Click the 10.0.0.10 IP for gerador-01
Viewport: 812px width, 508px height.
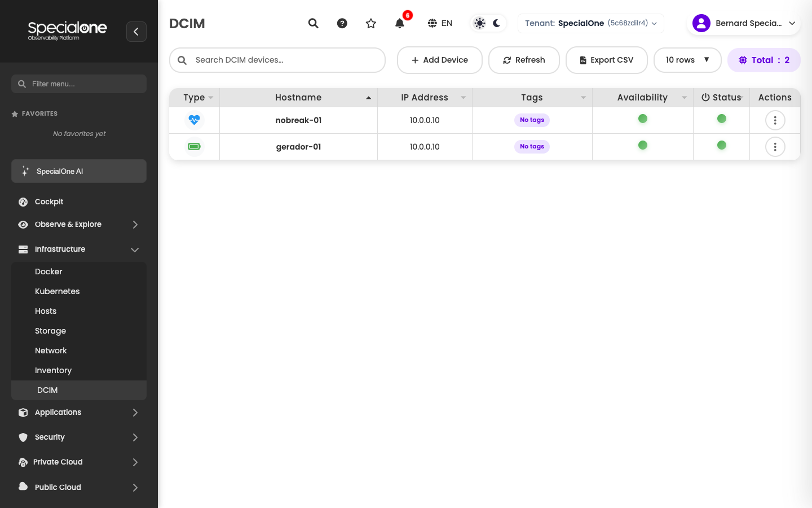click(x=425, y=147)
